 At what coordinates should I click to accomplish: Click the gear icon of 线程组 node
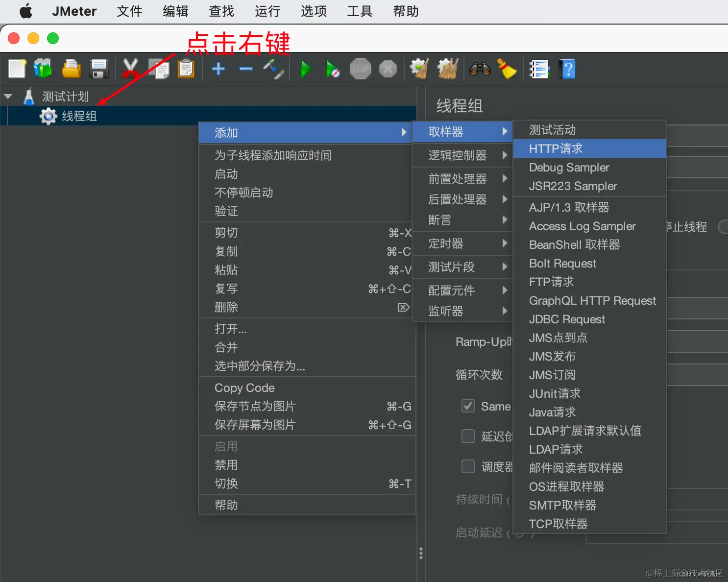coord(48,116)
